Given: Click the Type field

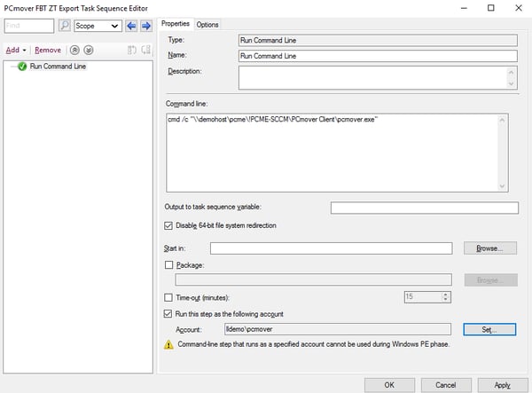Looking at the screenshot, I should click(378, 41).
